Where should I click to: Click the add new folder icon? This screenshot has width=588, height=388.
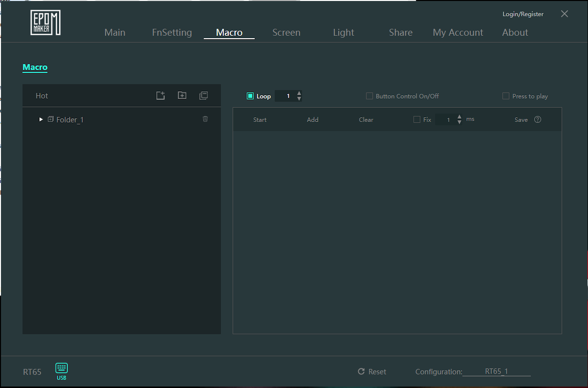click(x=182, y=96)
